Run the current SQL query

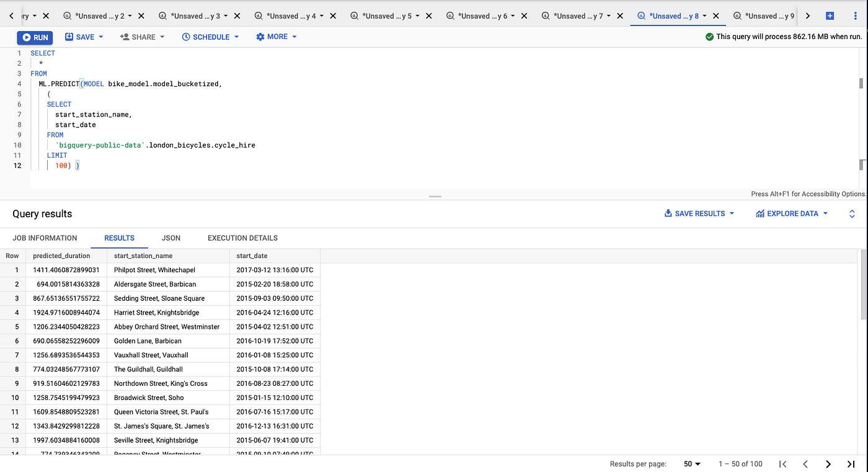pyautogui.click(x=35, y=37)
